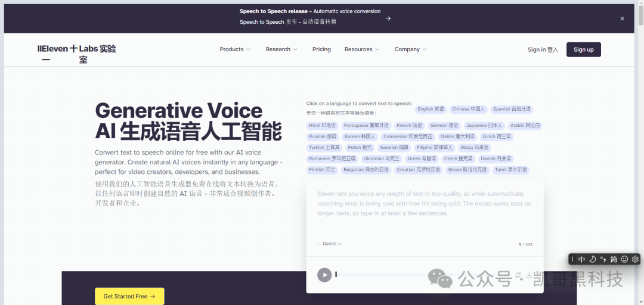
Task: Select the Czech 捷克语 language chip
Action: [459, 159]
